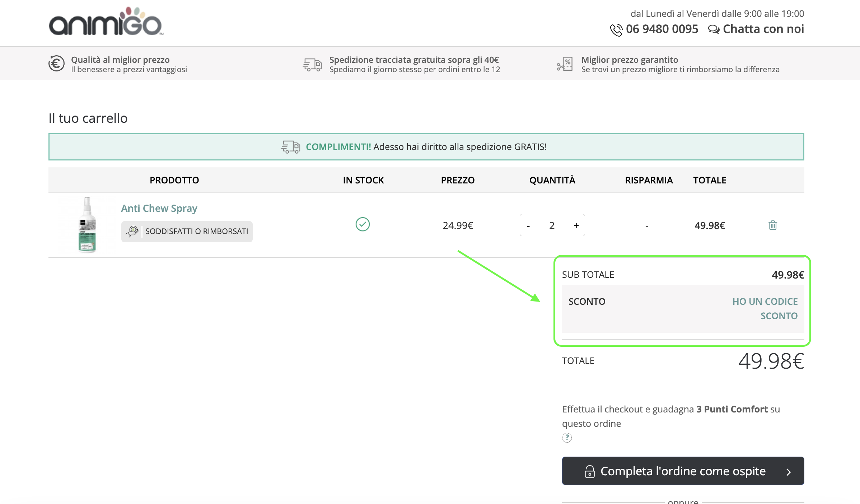Expand the shipping free banner details
860x504 pixels.
tap(426, 146)
